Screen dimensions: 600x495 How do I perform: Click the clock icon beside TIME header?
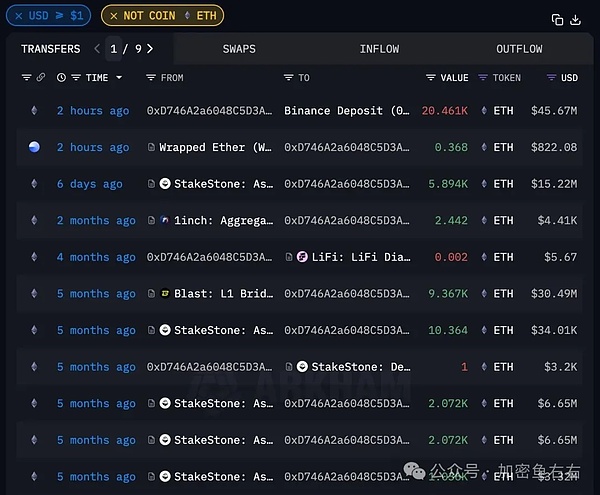[62, 77]
